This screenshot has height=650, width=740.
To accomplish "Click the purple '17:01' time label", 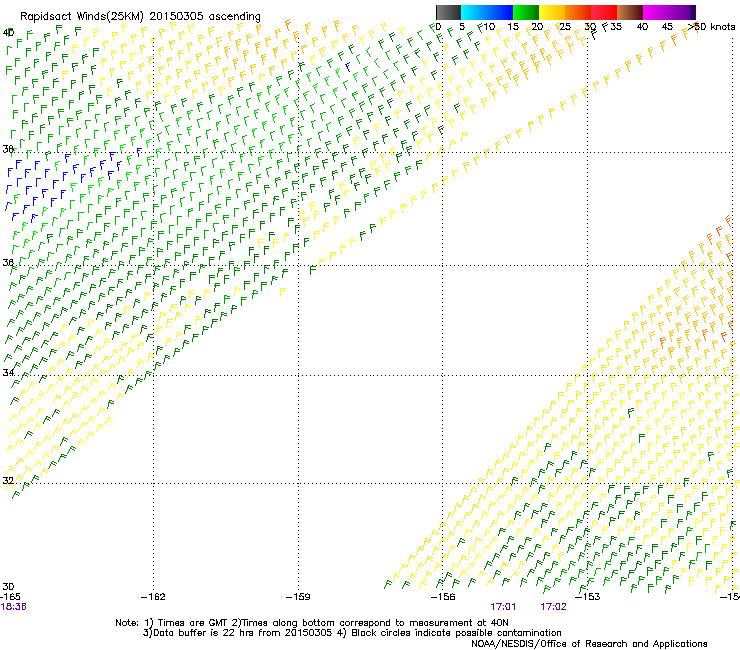I will coord(503,607).
